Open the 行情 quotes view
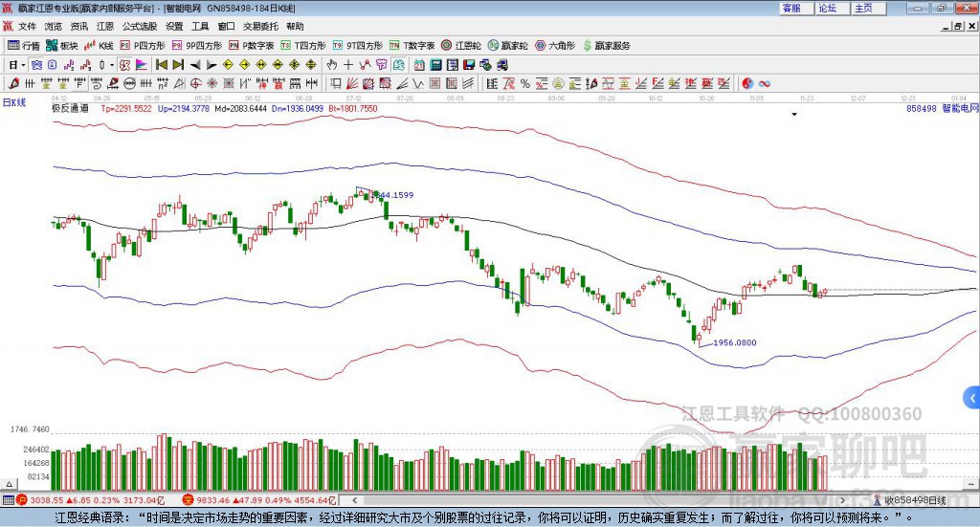The width and height of the screenshot is (980, 527). [x=23, y=46]
